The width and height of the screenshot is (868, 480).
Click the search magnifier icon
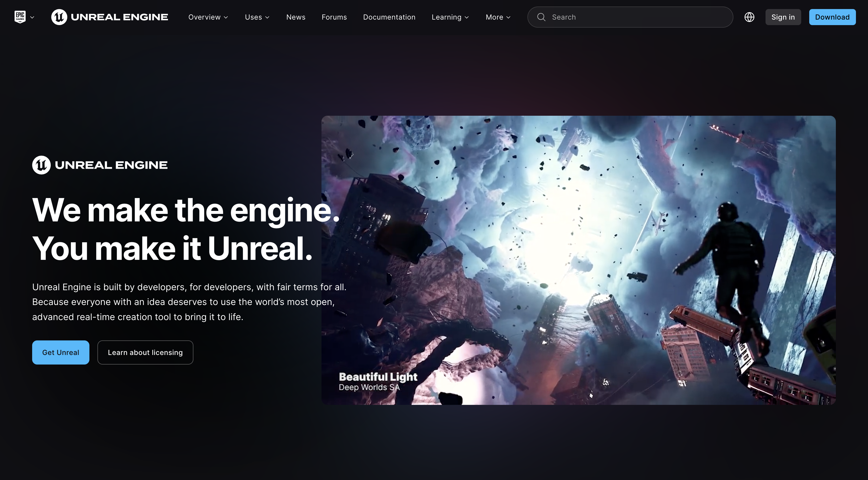pos(541,17)
